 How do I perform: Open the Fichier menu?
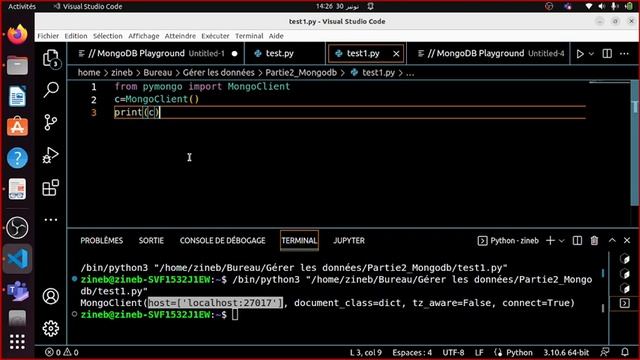[48, 36]
